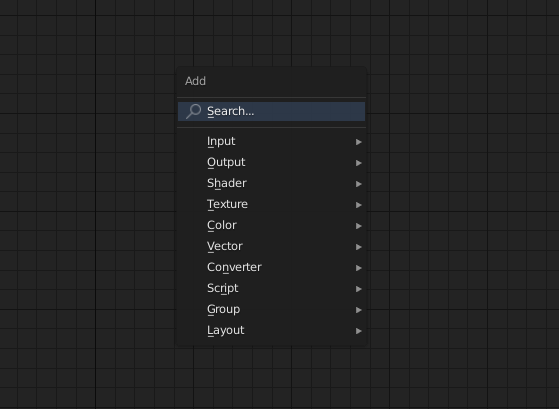Open the Layout submenu

coord(271,331)
